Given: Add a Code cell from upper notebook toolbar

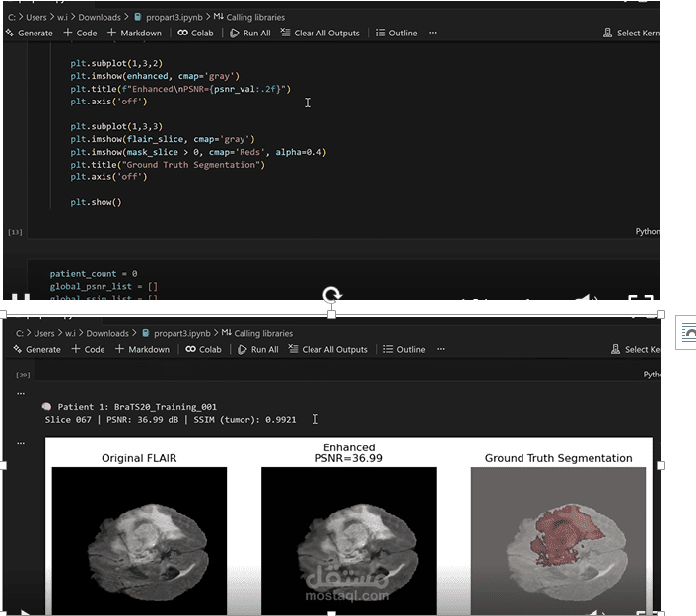Looking at the screenshot, I should 80,33.
